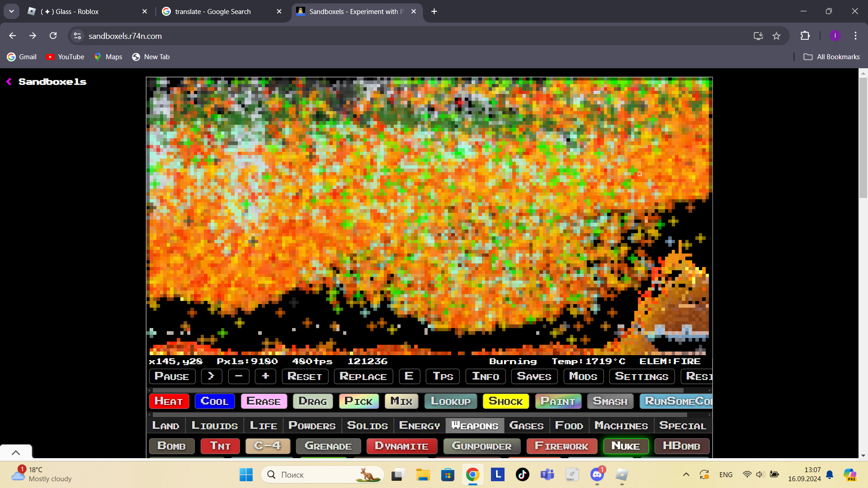Select the red TNT element swatch

click(220, 446)
